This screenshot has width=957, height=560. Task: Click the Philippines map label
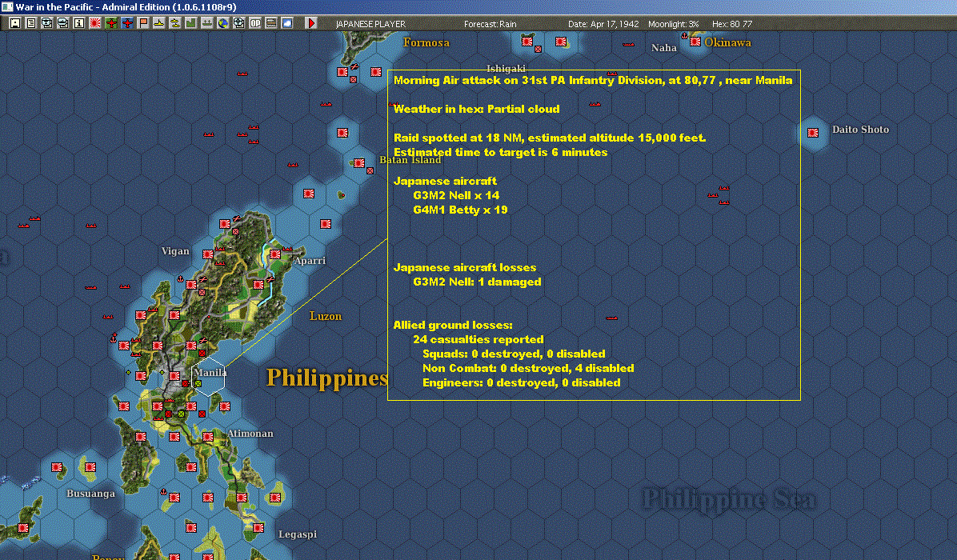click(x=327, y=378)
